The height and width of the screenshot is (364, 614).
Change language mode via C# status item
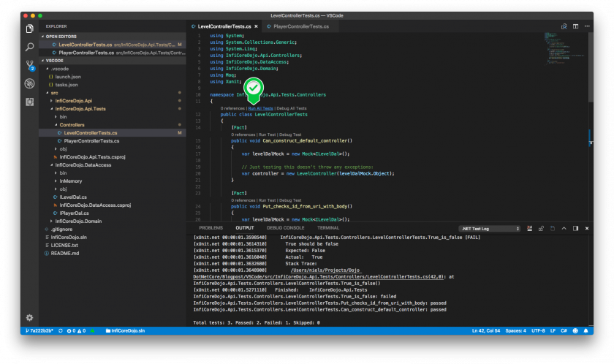[x=564, y=330]
